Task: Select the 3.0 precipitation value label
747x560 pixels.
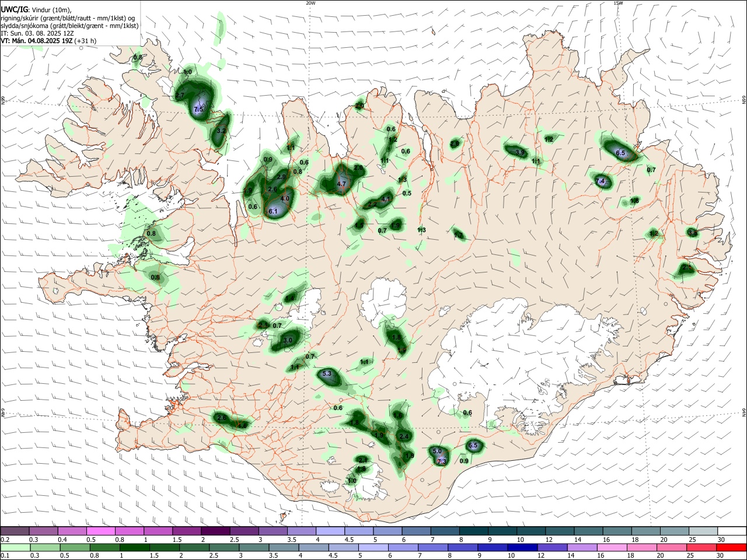Action: (287, 340)
